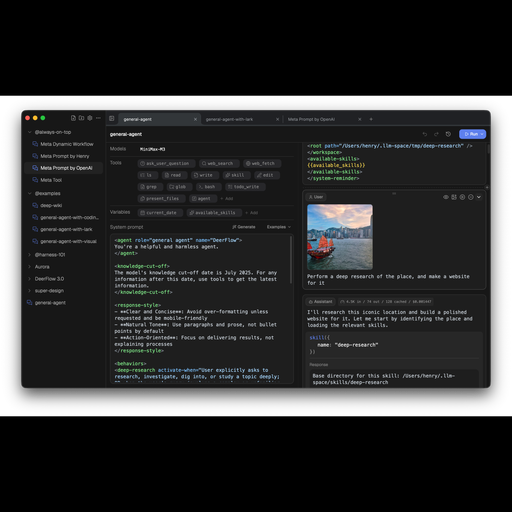Open the Examples dropdown above system prompt
This screenshot has height=512, width=512.
point(279,227)
